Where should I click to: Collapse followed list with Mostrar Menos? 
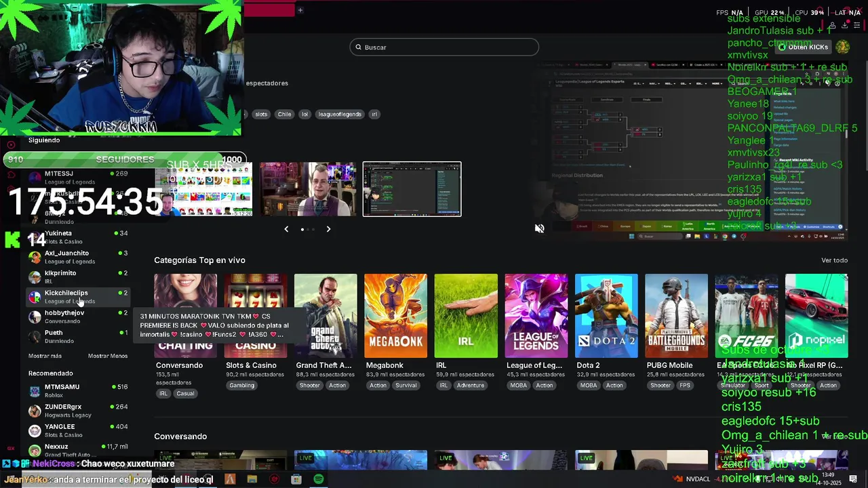108,356
